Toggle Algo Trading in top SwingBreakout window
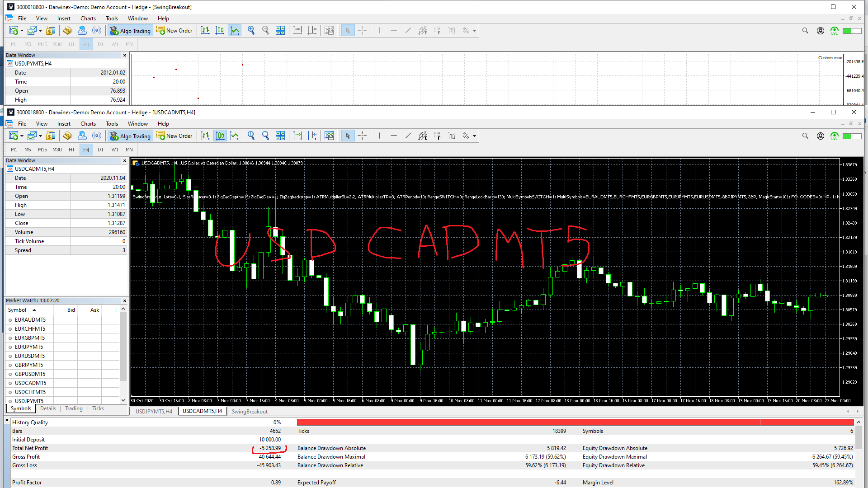868x488 pixels. coord(130,31)
